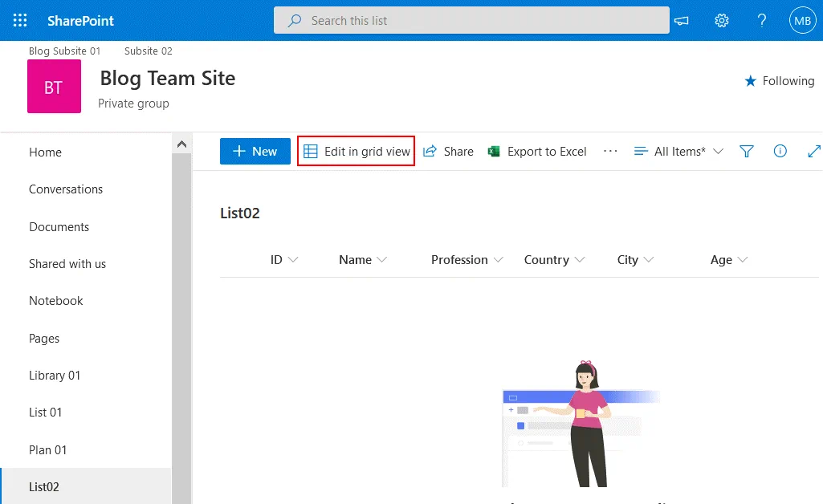Open the MB account profile avatar
Image resolution: width=823 pixels, height=504 pixels.
point(802,21)
